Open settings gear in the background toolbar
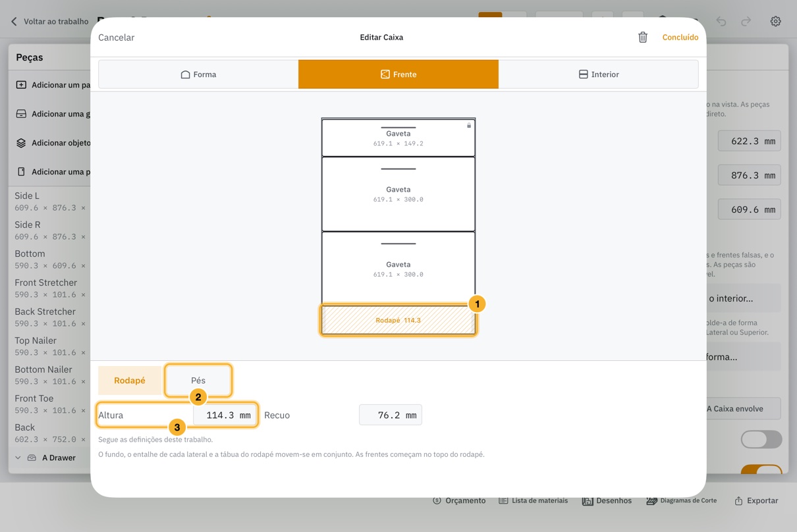 776,21
